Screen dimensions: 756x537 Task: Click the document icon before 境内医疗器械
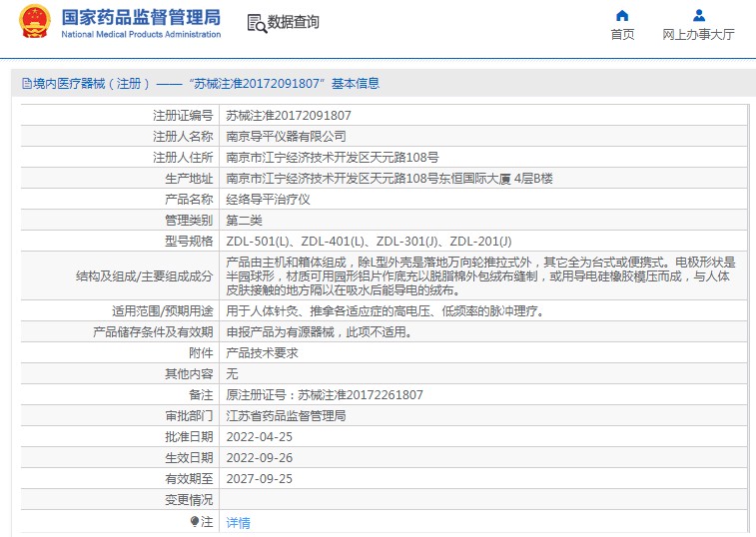pyautogui.click(x=26, y=84)
